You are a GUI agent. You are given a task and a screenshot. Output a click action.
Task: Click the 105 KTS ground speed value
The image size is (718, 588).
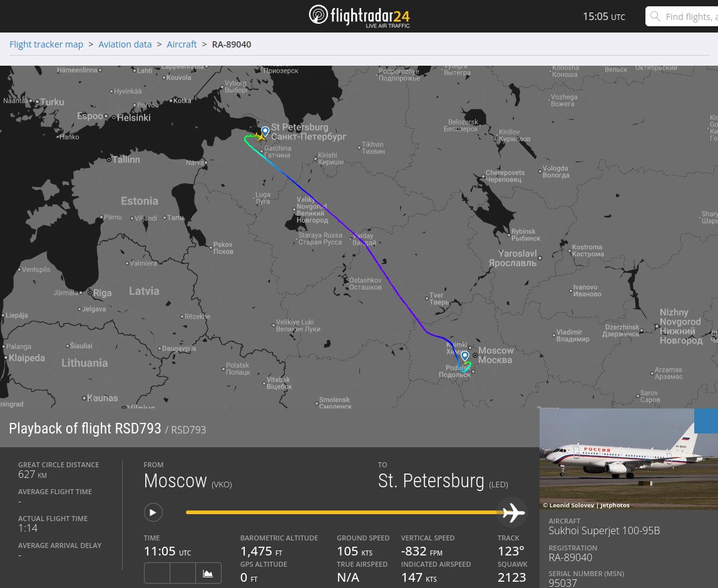tap(355, 551)
